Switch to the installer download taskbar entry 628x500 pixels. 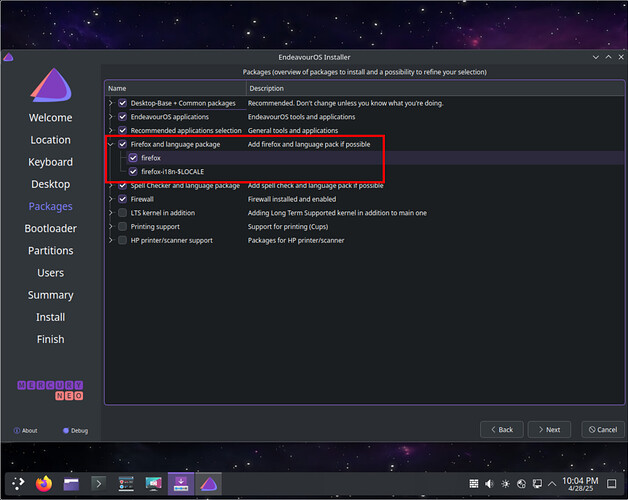[x=181, y=484]
